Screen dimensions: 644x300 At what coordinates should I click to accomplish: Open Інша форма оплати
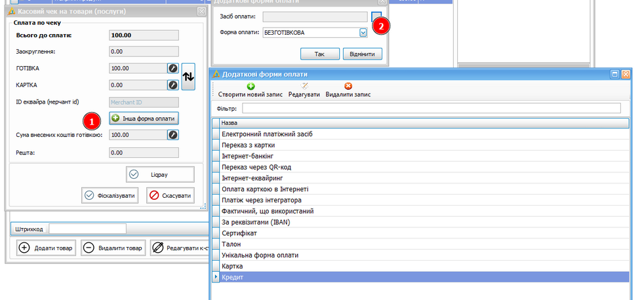point(144,119)
